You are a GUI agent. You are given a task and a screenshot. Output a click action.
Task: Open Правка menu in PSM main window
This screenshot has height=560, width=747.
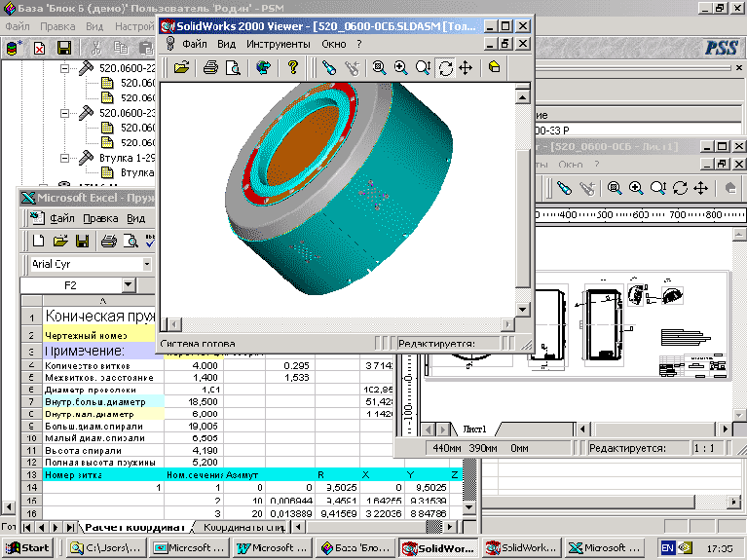(x=57, y=26)
